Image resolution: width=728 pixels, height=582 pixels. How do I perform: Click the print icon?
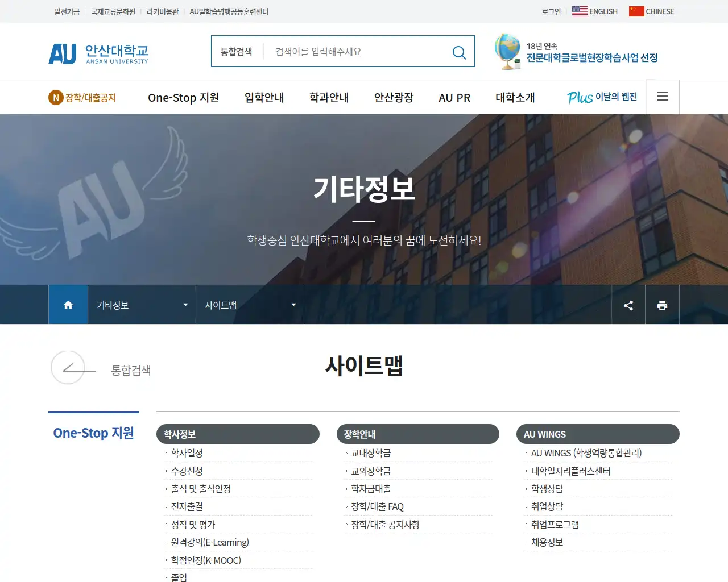(x=662, y=305)
